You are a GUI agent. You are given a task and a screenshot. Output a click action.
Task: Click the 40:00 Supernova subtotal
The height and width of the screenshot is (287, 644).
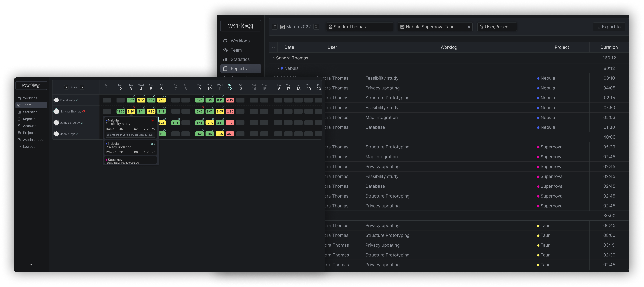pos(609,137)
